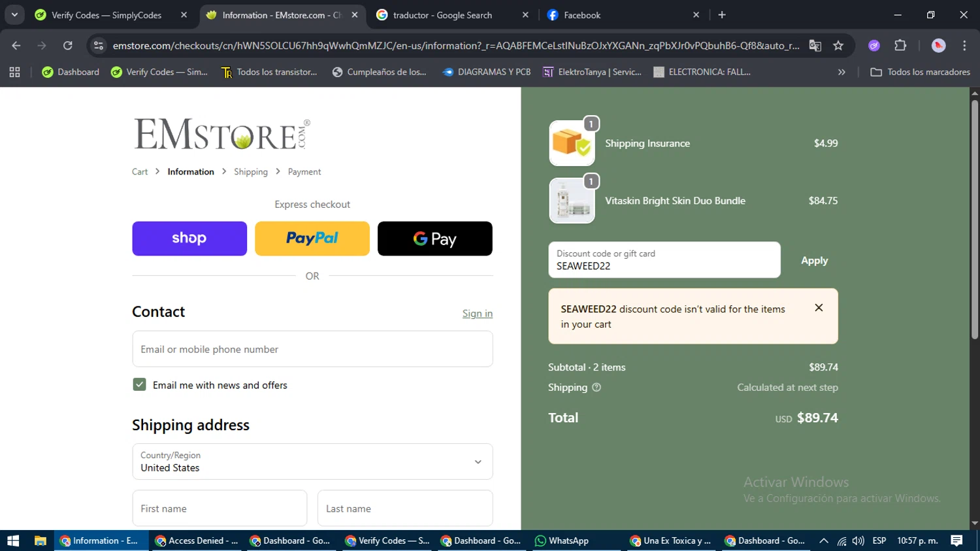Screen dimensions: 980x551
Task: Open the Dashboard bookmark
Action: (71, 72)
